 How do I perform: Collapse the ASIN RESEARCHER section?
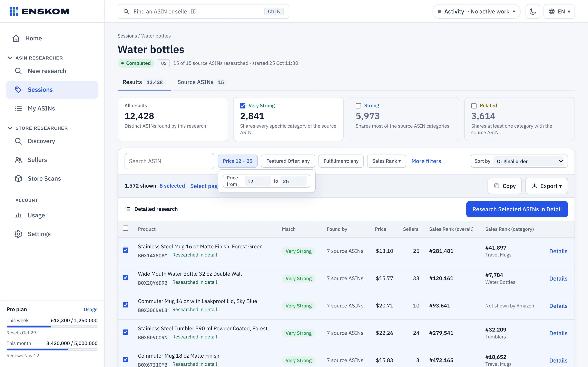click(10, 58)
